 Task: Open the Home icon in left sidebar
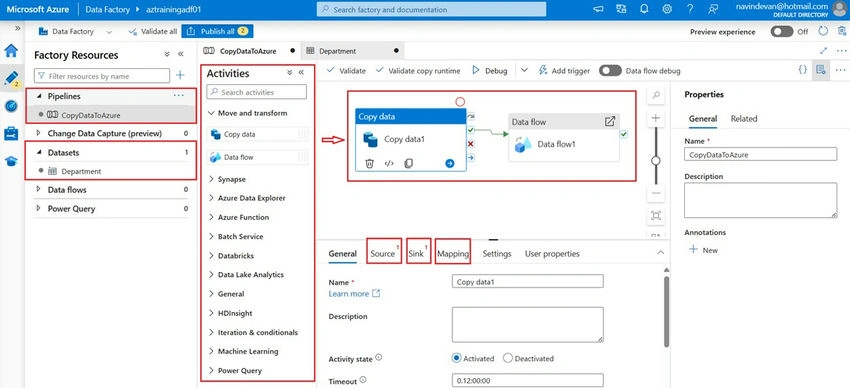pyautogui.click(x=11, y=51)
